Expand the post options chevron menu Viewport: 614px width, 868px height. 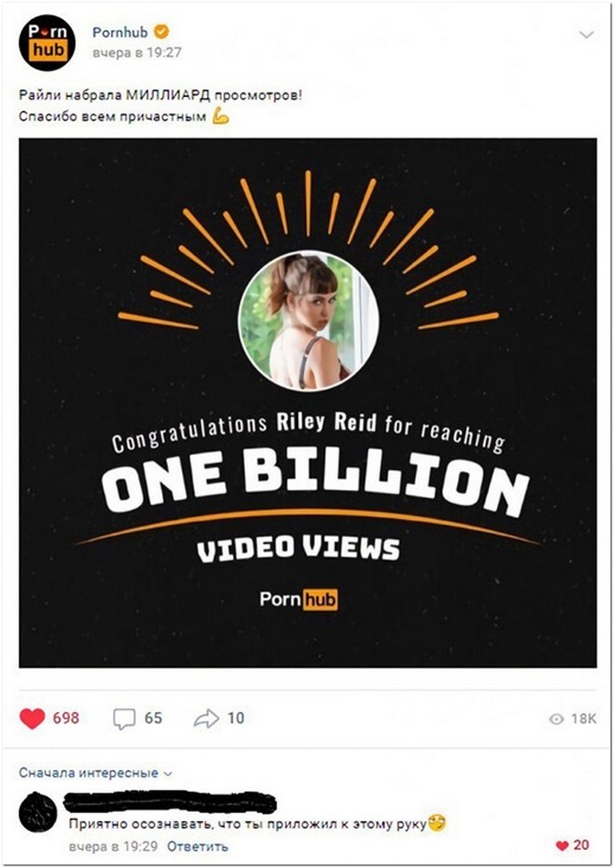(586, 35)
